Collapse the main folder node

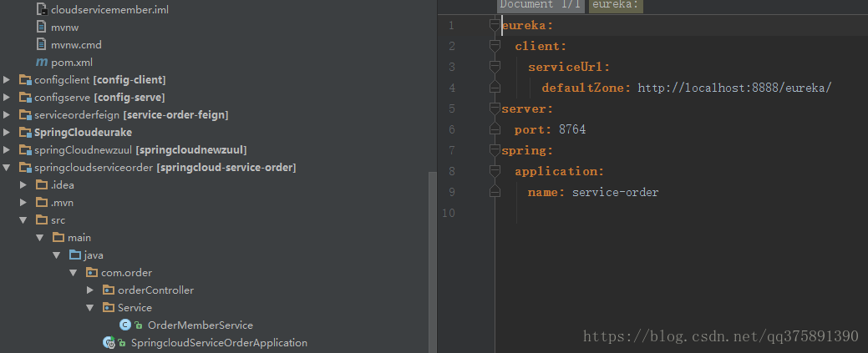coord(40,238)
